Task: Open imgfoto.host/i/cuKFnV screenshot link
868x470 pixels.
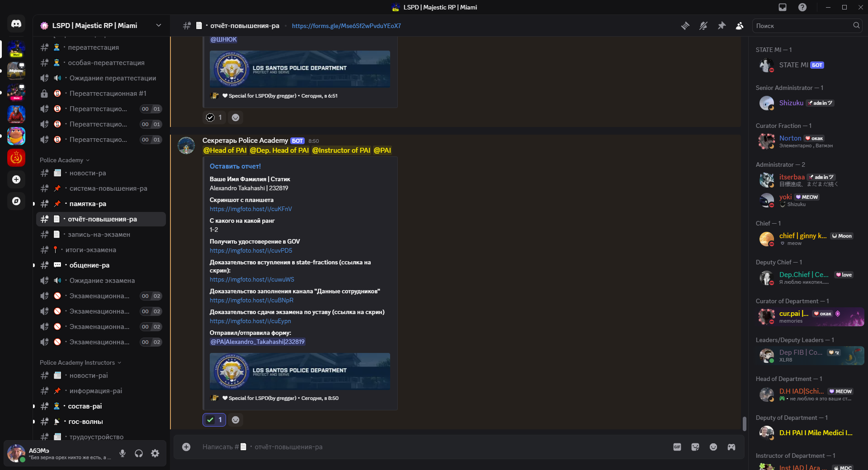Action: (250, 209)
